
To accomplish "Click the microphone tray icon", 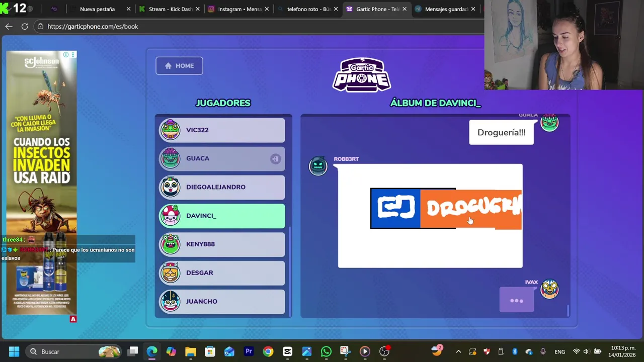I will (543, 351).
